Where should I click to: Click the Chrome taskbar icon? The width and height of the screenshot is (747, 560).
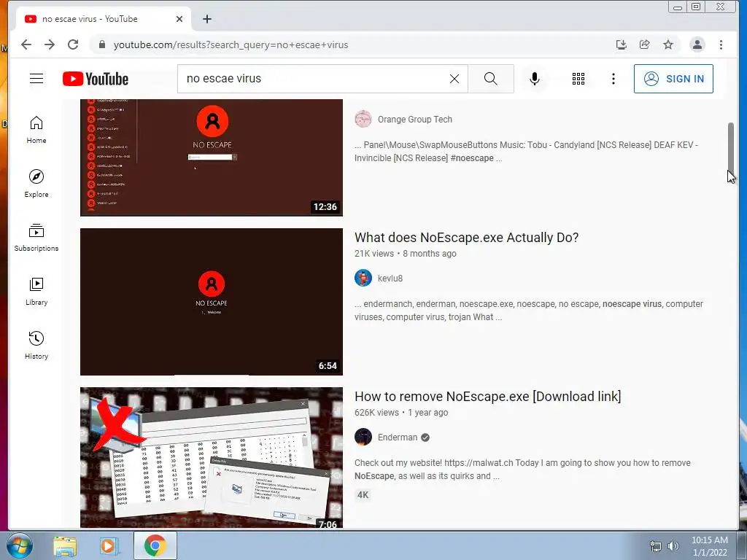155,545
